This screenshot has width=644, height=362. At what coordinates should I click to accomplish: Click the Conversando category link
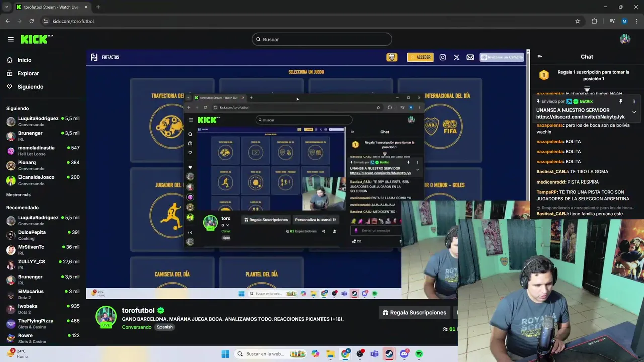point(136,327)
